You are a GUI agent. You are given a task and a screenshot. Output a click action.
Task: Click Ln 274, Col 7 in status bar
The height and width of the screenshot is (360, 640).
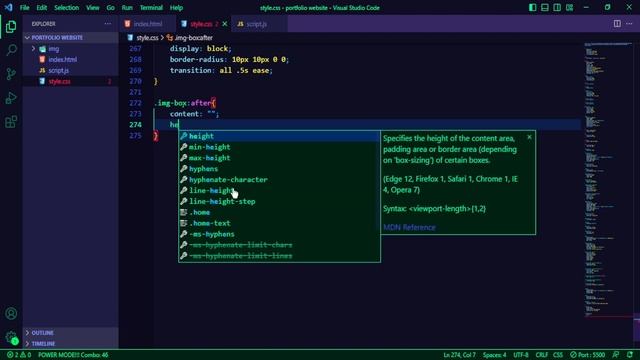tap(459, 355)
